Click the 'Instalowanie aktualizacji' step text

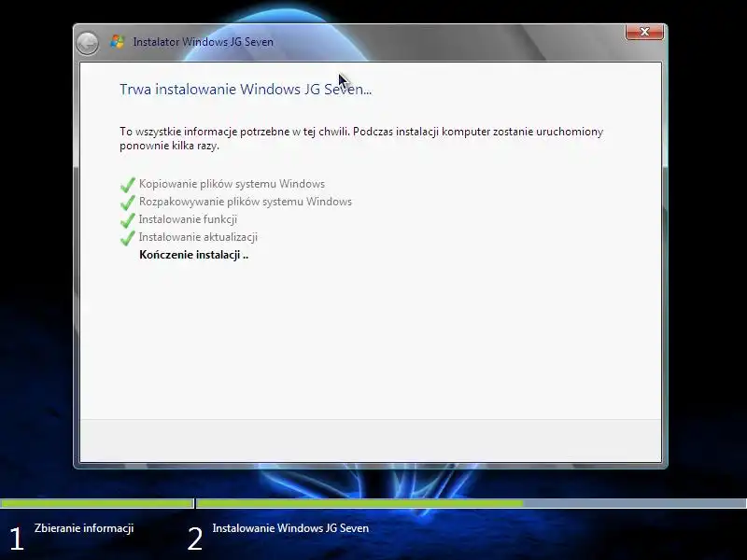[x=198, y=237]
